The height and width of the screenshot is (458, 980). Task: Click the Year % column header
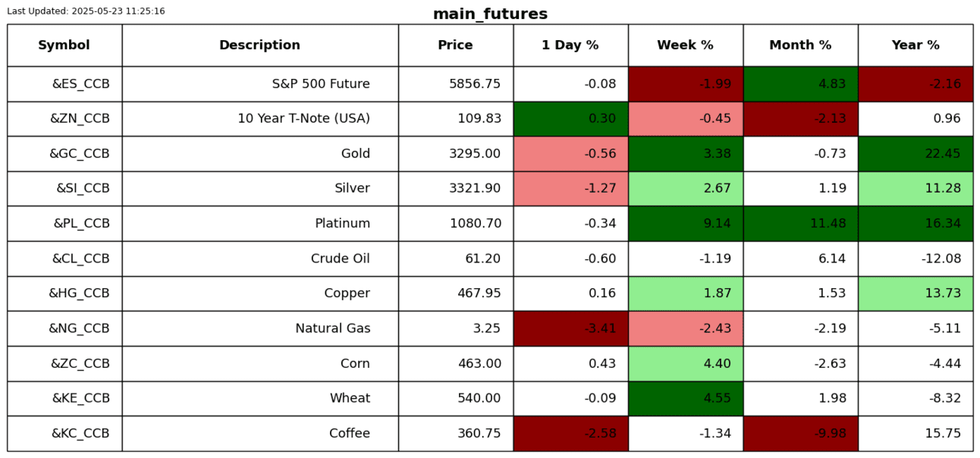tap(916, 45)
